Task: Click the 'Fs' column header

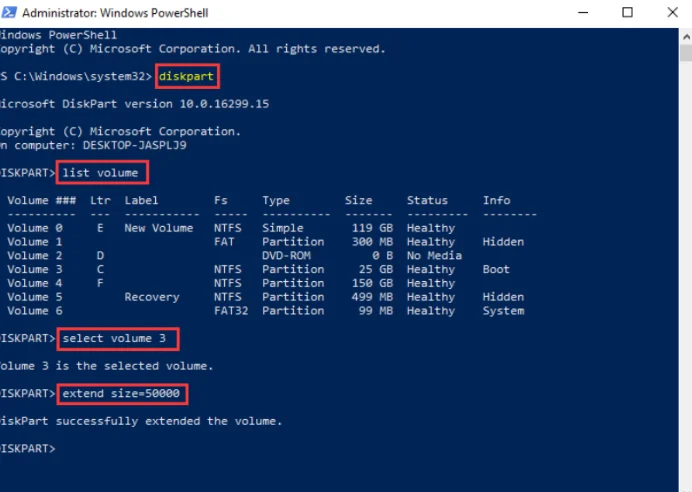Action: click(x=221, y=200)
